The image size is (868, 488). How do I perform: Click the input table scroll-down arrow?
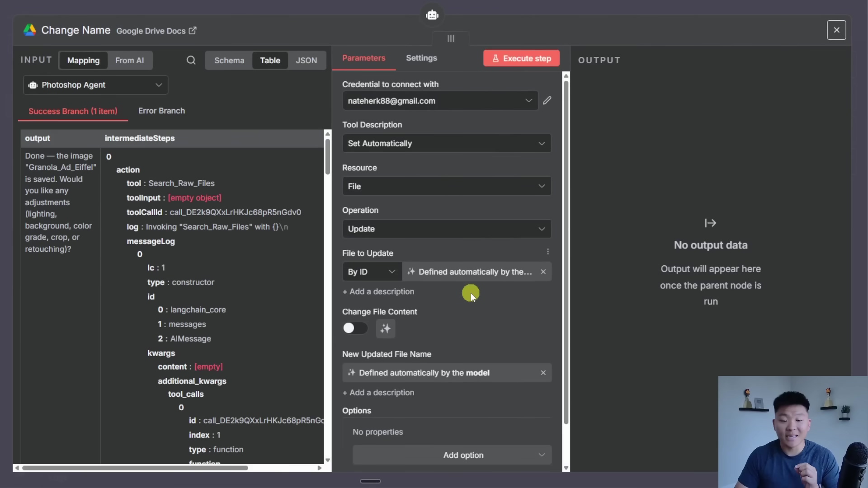pyautogui.click(x=328, y=460)
